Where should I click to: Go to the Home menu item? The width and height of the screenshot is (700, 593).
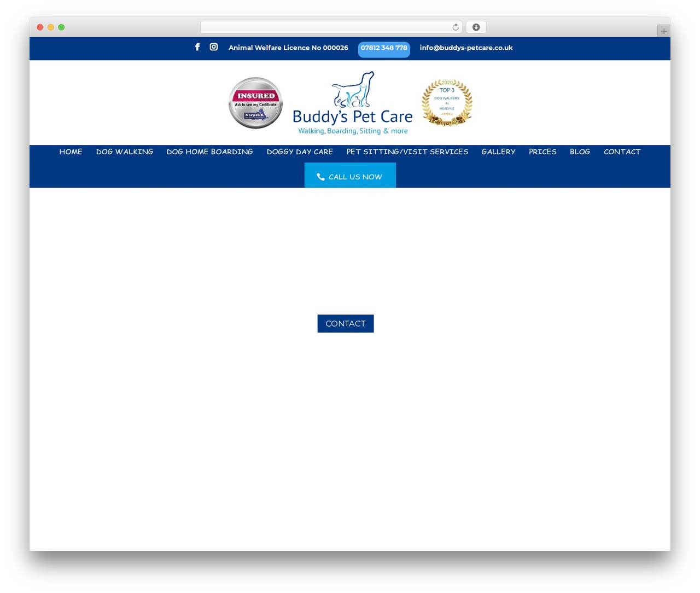[71, 152]
